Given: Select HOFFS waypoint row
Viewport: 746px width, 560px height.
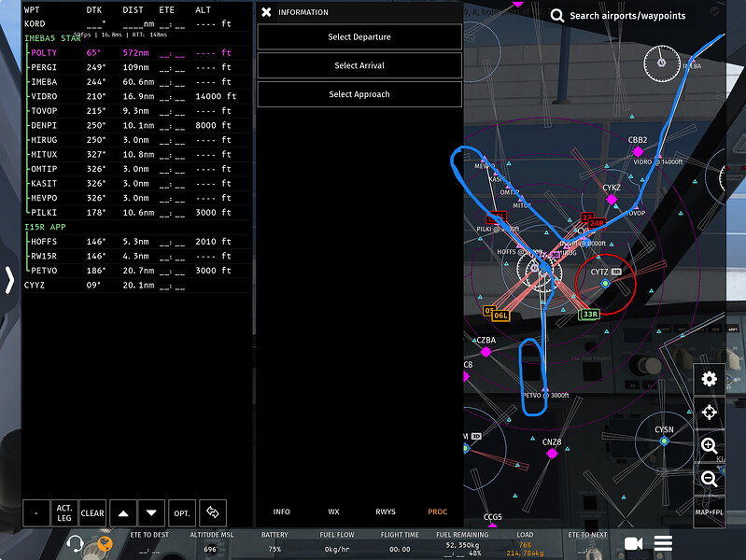Looking at the screenshot, I should 136,242.
